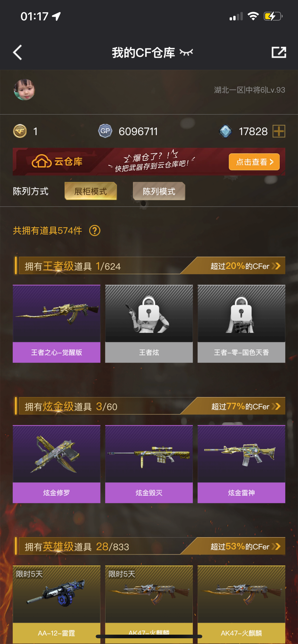Image resolution: width=298 pixels, height=644 pixels.
Task: Click the gold CF coin icon
Action: pyautogui.click(x=20, y=131)
